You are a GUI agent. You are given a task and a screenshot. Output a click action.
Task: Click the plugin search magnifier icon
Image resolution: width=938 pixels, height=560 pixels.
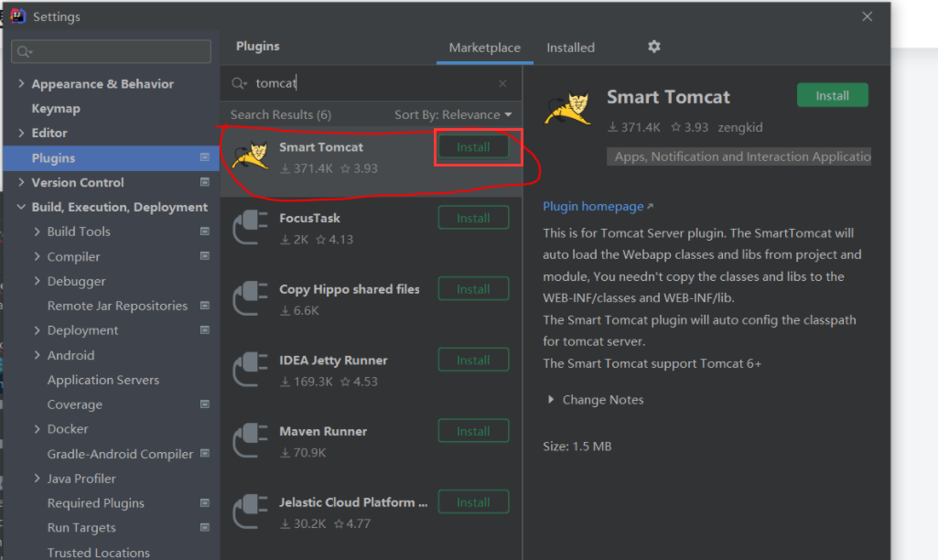coord(239,83)
